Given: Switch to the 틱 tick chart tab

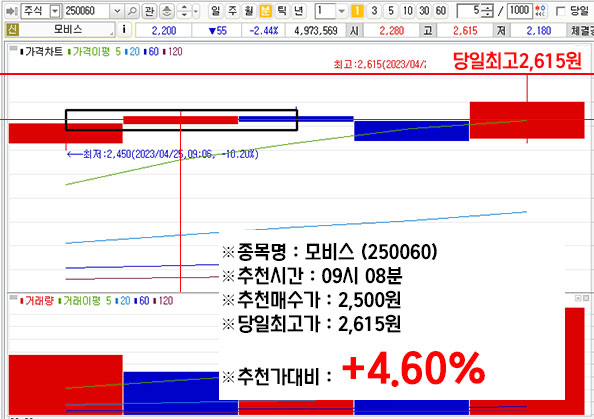Looking at the screenshot, I should pos(282,11).
